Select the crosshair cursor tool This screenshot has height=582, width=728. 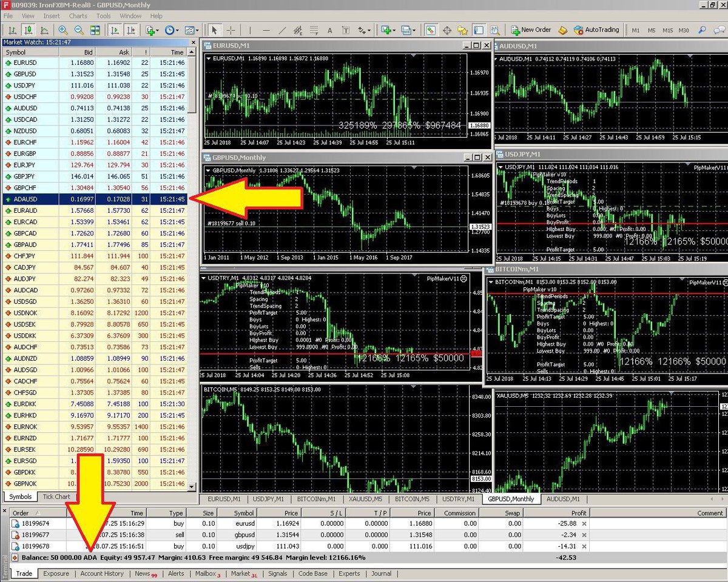[231, 30]
